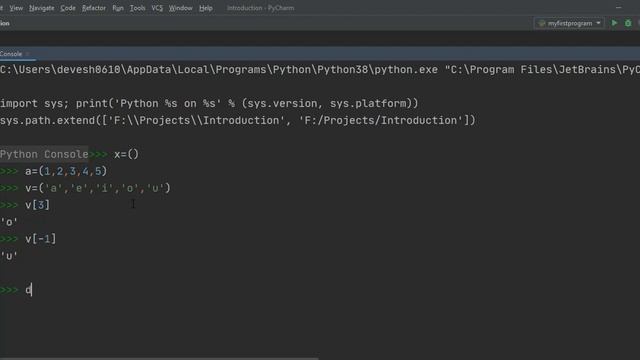Click the v[3] console line
640x360 pixels.
[x=37, y=205]
